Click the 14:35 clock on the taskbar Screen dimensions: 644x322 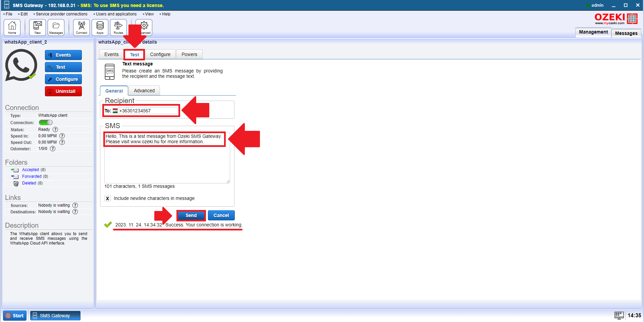point(634,315)
